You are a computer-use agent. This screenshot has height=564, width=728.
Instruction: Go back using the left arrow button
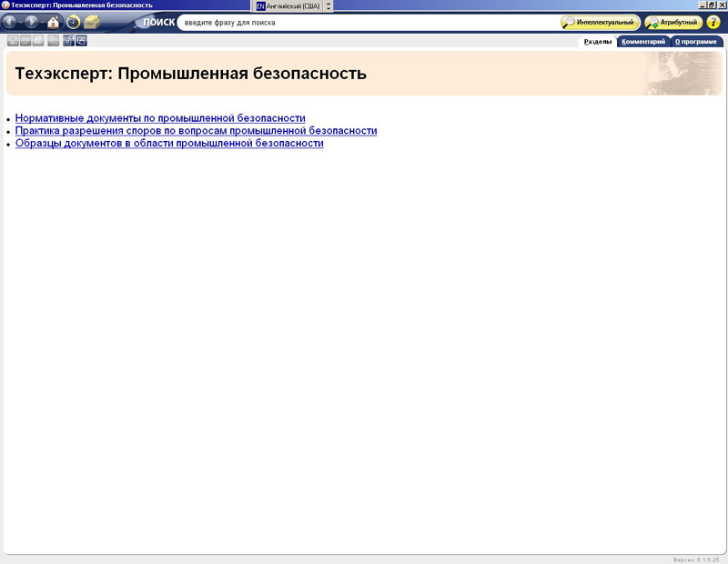click(11, 22)
